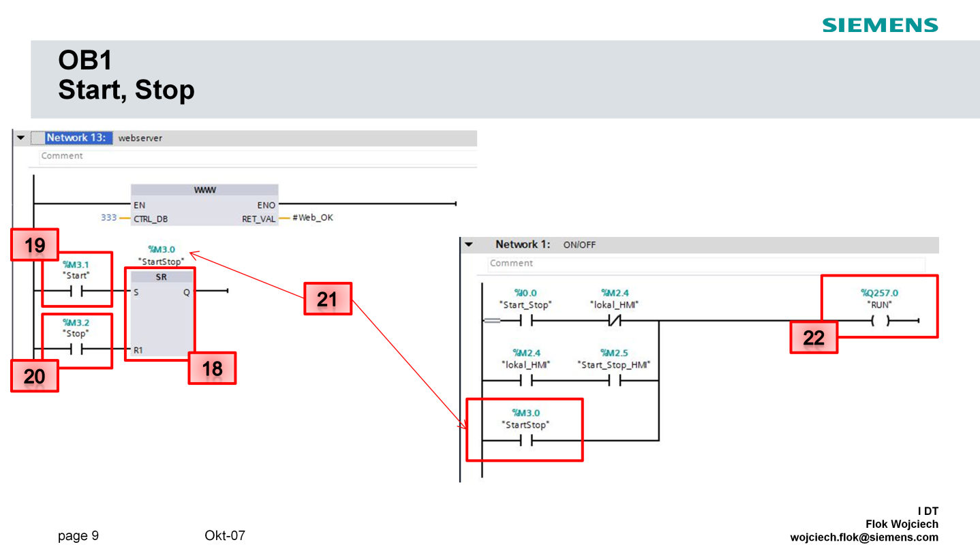Click the ENO output of WWW block
This screenshot has height=551, width=980.
point(266,205)
